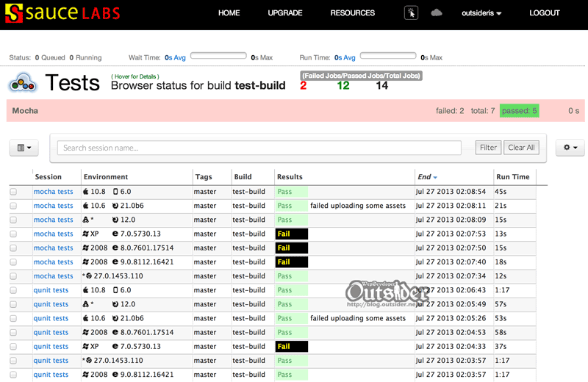Click the Windows icon in mocha 9.0.8112.16421 row
Screen dimensions: 588x382
coord(86,262)
